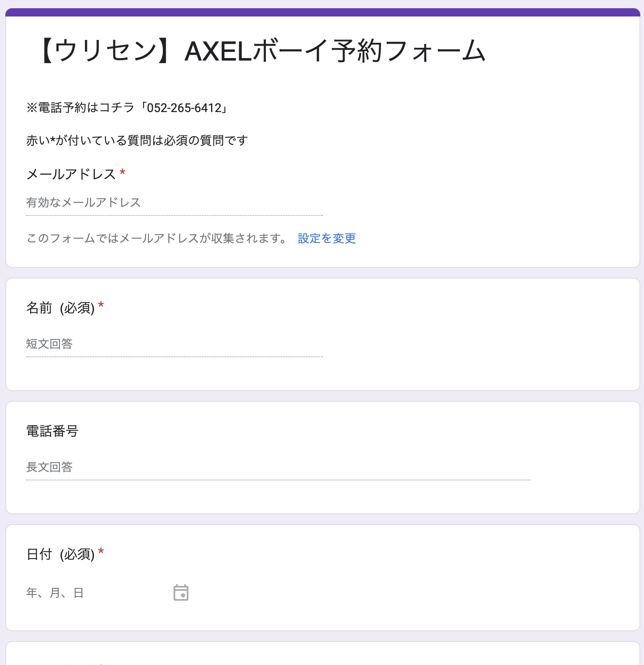Open the calendar date picker icon
This screenshot has height=665, width=644.
pos(181,592)
